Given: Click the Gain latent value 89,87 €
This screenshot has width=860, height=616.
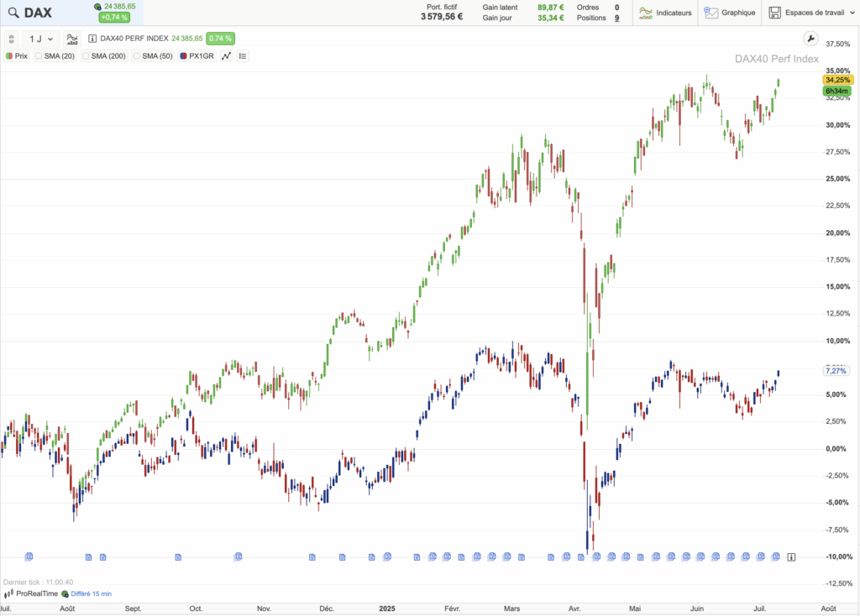Looking at the screenshot, I should (551, 7).
